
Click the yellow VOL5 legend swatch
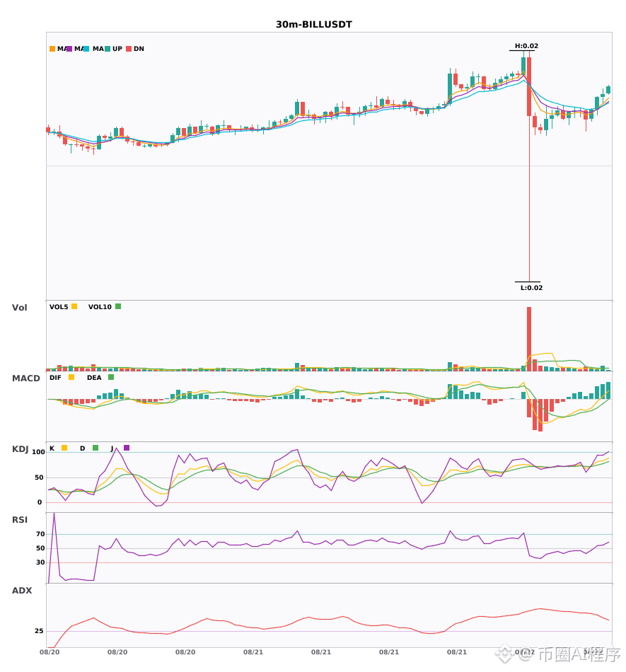(74, 306)
